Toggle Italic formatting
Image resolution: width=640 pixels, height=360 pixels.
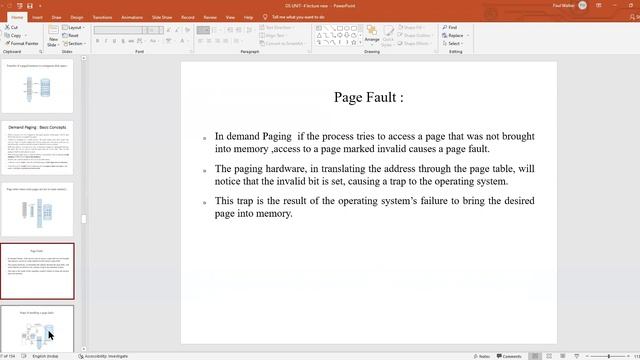click(x=106, y=41)
